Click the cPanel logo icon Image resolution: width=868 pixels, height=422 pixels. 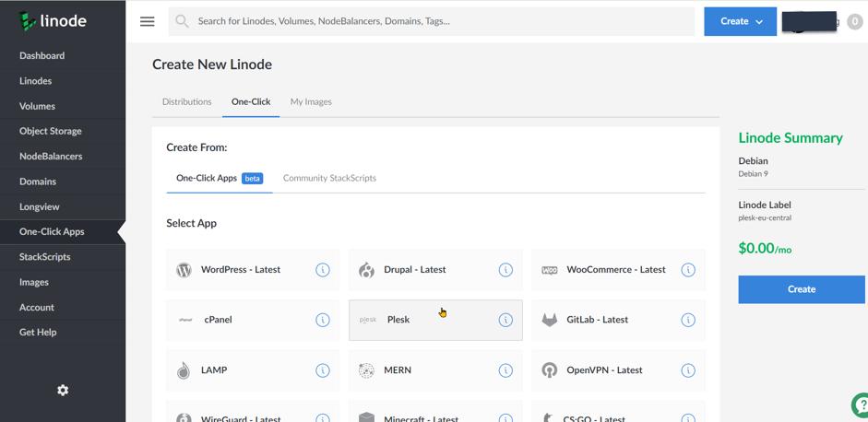(184, 320)
